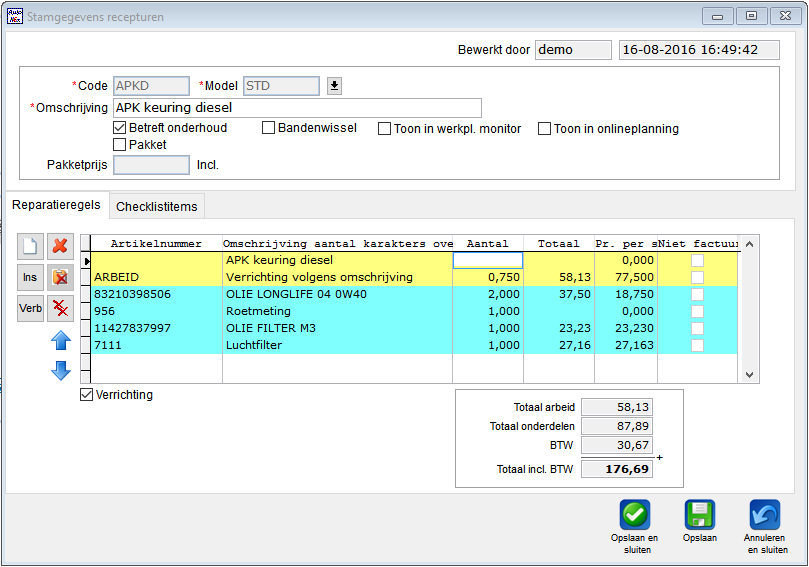Click Annuleren en sluiten undo icon
This screenshot has width=809, height=567.
pyautogui.click(x=765, y=514)
